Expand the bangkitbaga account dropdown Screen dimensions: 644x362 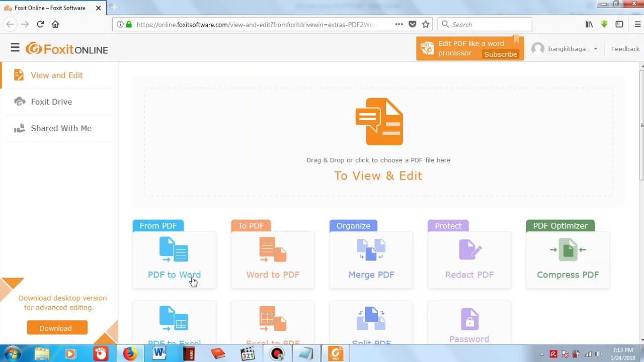[595, 49]
